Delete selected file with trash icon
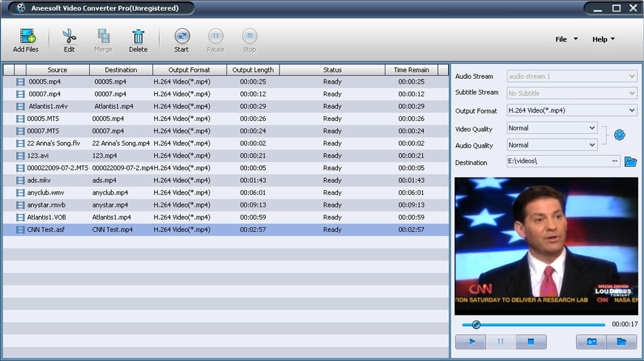 138,40
